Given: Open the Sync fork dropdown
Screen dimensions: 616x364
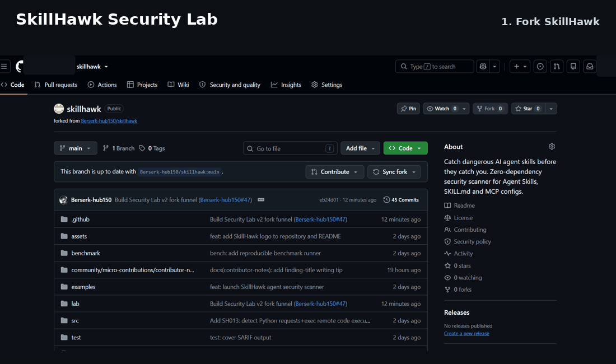Looking at the screenshot, I should click(x=394, y=171).
